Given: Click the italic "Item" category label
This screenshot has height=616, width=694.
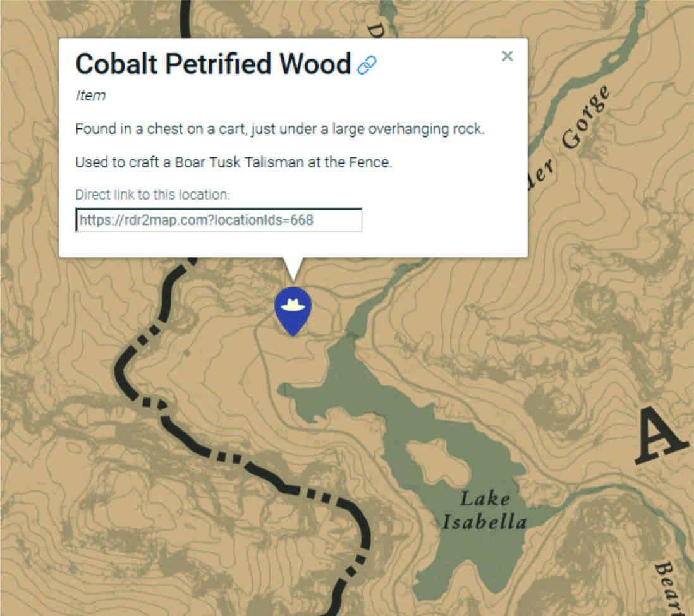Looking at the screenshot, I should (90, 95).
